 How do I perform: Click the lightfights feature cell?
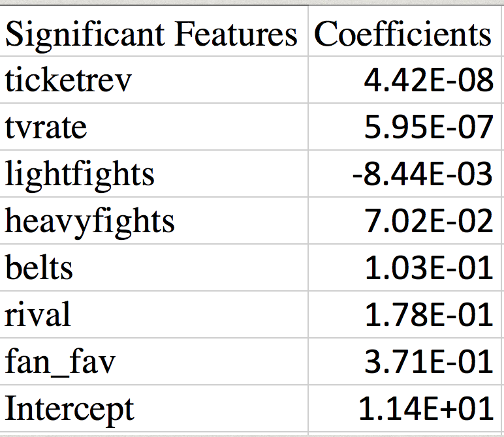tap(80, 174)
